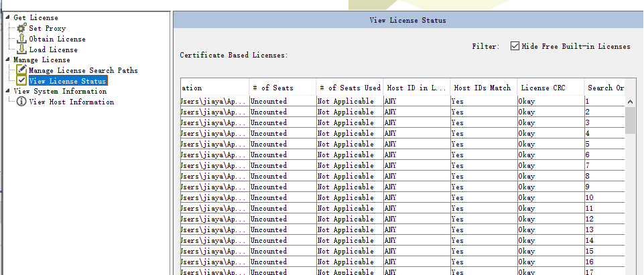
Task: Click the Obtain License up-arrow icon
Action: [21, 39]
